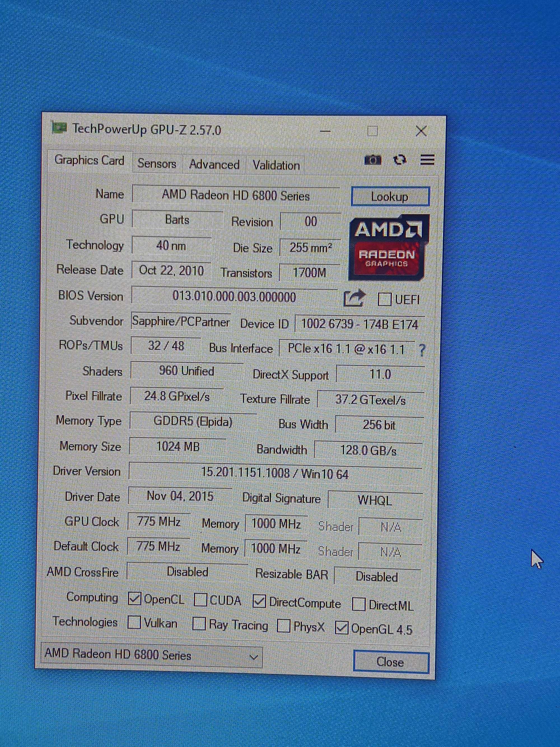Click the Release Date Oct 22, 2010 field
This screenshot has width=560, height=747.
click(x=171, y=271)
